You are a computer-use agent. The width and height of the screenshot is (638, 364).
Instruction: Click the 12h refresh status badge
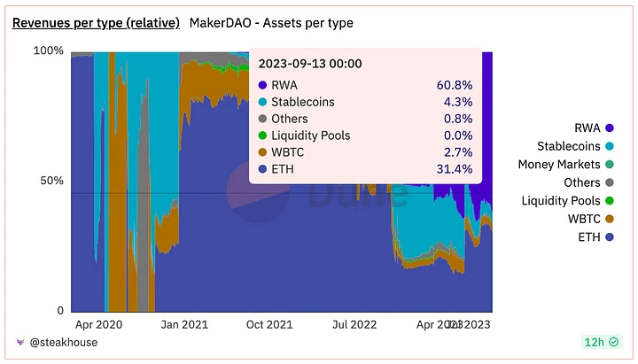[x=598, y=342]
